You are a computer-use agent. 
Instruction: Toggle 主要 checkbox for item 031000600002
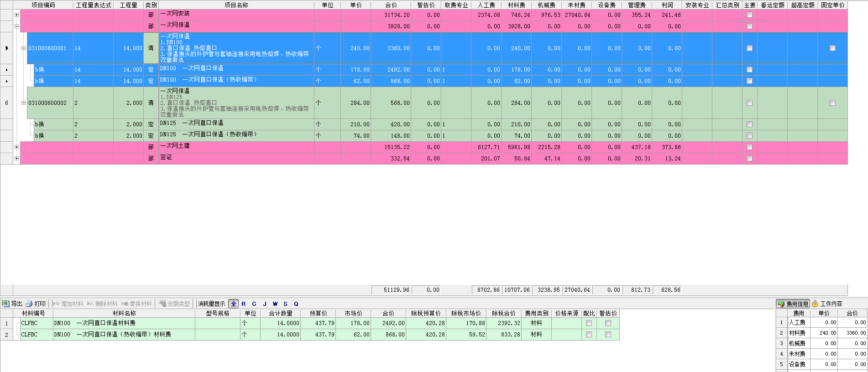click(749, 103)
